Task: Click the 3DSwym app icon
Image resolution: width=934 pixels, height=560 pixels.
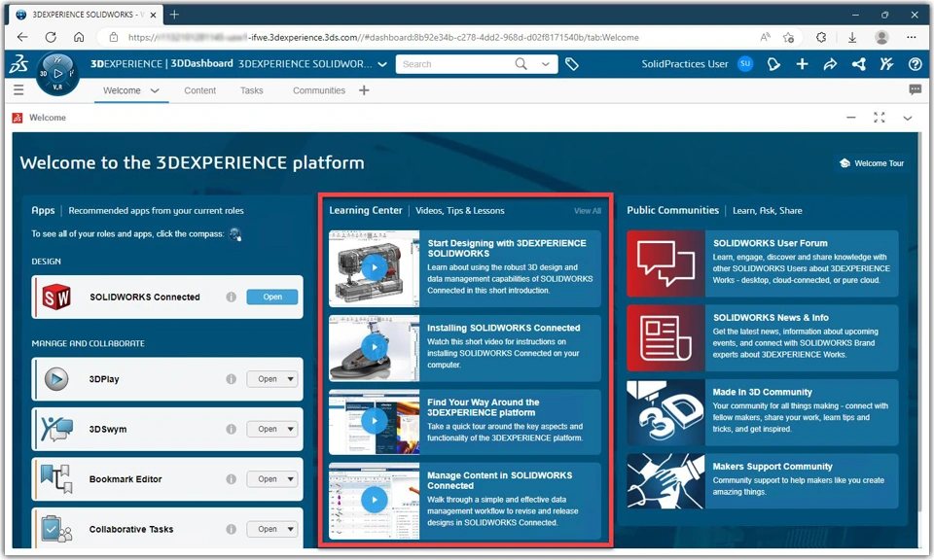Action: click(x=56, y=429)
